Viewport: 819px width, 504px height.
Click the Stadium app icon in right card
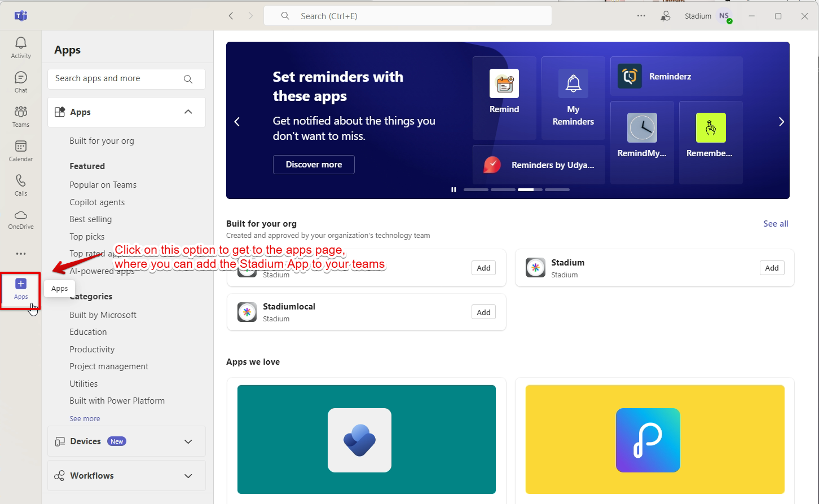tap(535, 268)
